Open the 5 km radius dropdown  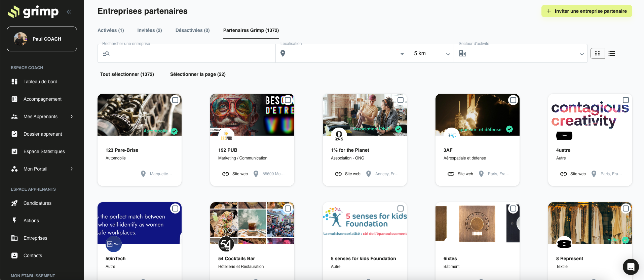click(x=432, y=53)
